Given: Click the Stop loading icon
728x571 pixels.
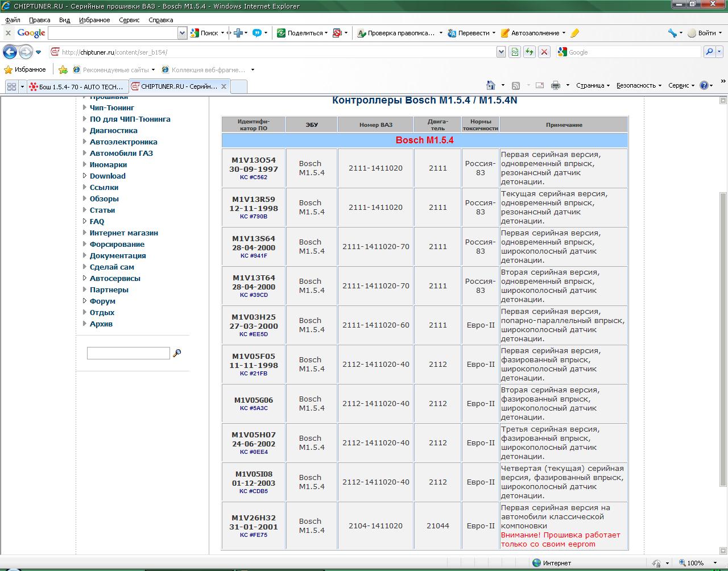Looking at the screenshot, I should point(544,52).
